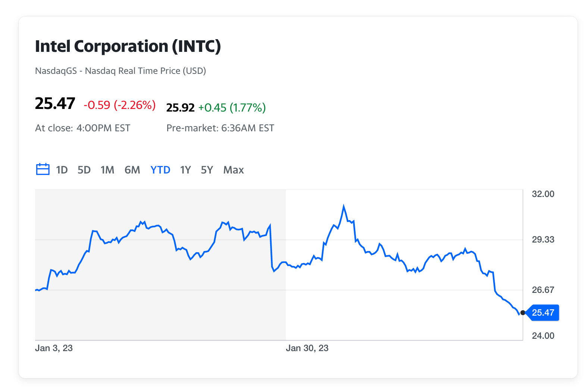Open the calendar date range icon
Screen dimensions: 588x391
point(43,169)
